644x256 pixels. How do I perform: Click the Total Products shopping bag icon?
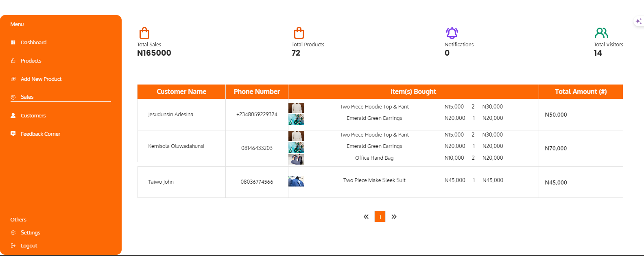(x=299, y=33)
